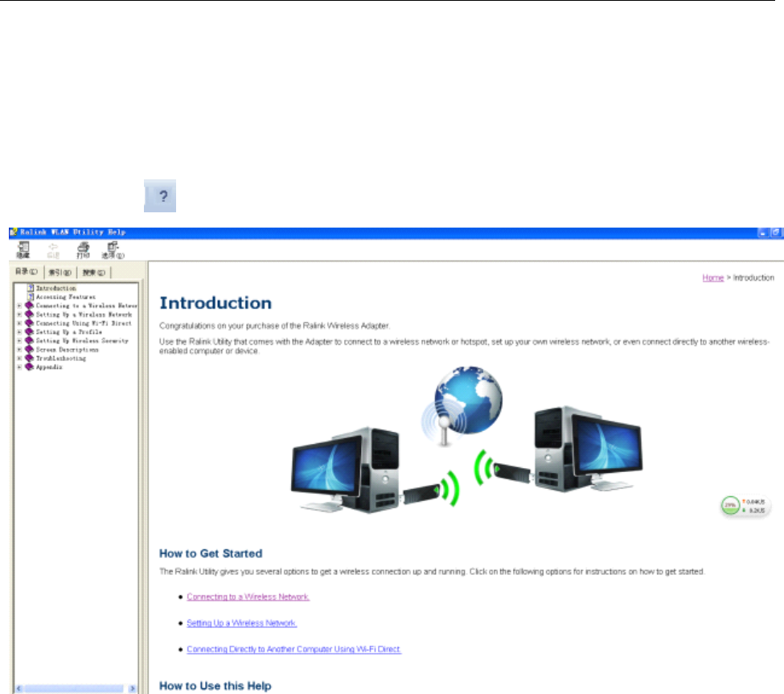The height and width of the screenshot is (694, 784).
Task: Click the grayed-out Back arrow toolbar icon
Action: (53, 250)
